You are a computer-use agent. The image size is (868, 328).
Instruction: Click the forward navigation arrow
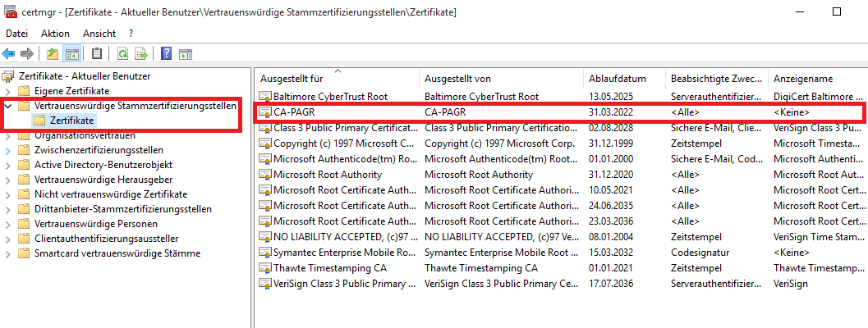pyautogui.click(x=26, y=53)
